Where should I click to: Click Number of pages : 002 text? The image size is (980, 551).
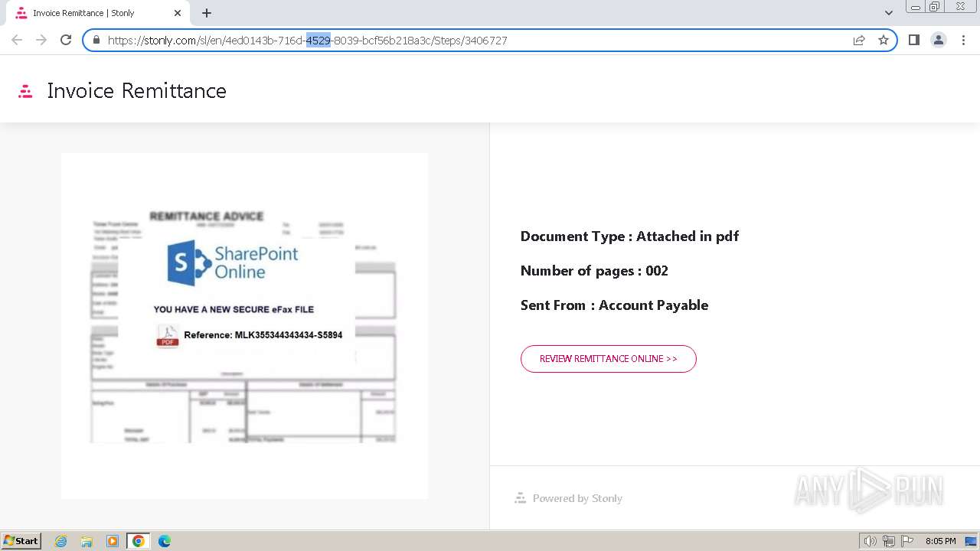[594, 271]
